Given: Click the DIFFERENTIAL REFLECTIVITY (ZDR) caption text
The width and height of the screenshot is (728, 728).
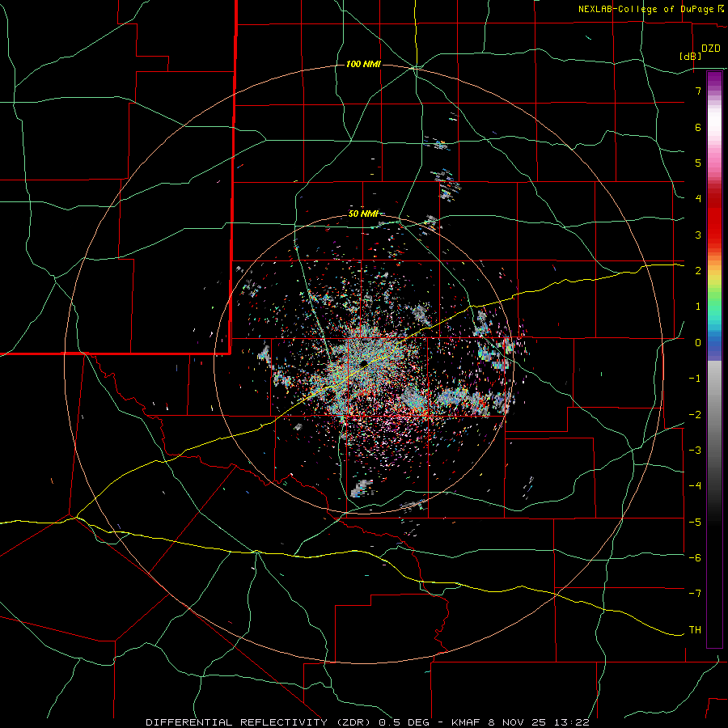Looking at the screenshot, I should click(260, 722).
